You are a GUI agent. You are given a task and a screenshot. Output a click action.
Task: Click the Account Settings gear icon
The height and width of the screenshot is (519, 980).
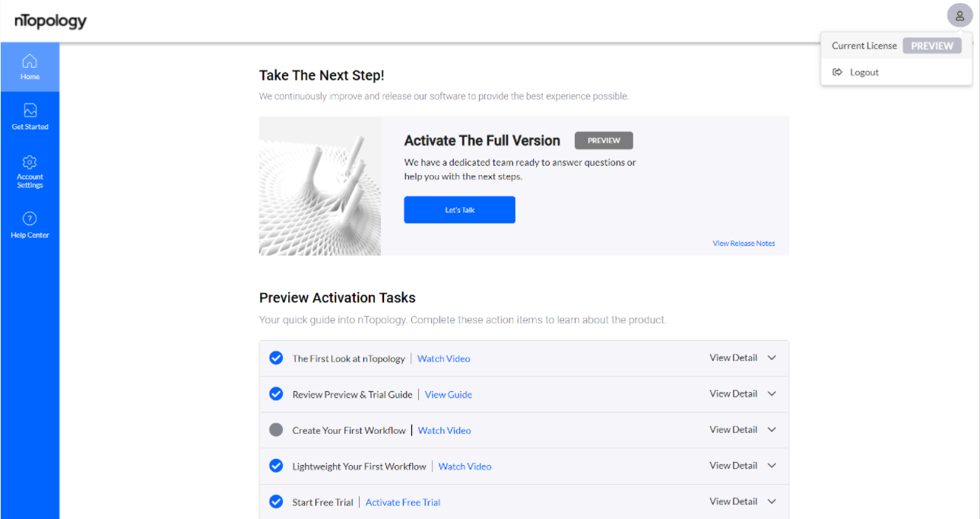pos(30,162)
